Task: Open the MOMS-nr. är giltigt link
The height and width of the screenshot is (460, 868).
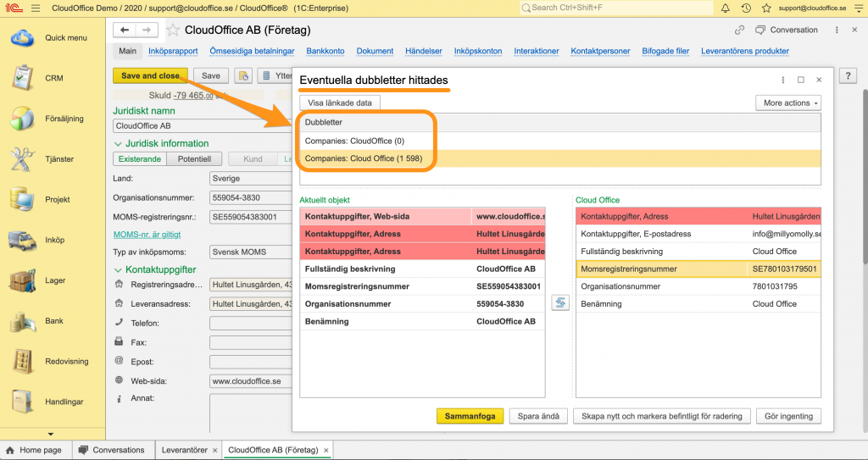Action: tap(147, 235)
